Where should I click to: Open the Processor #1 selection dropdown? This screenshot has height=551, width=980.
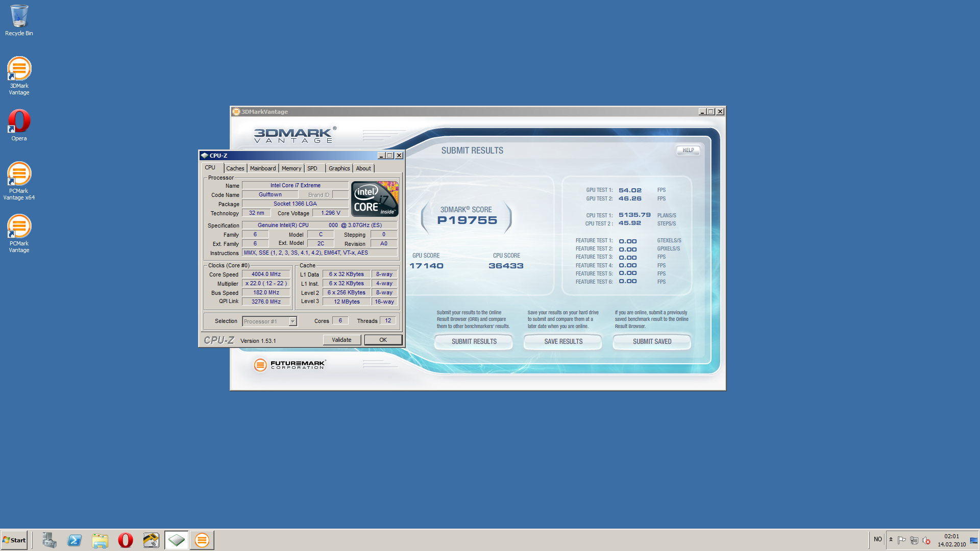click(x=292, y=321)
